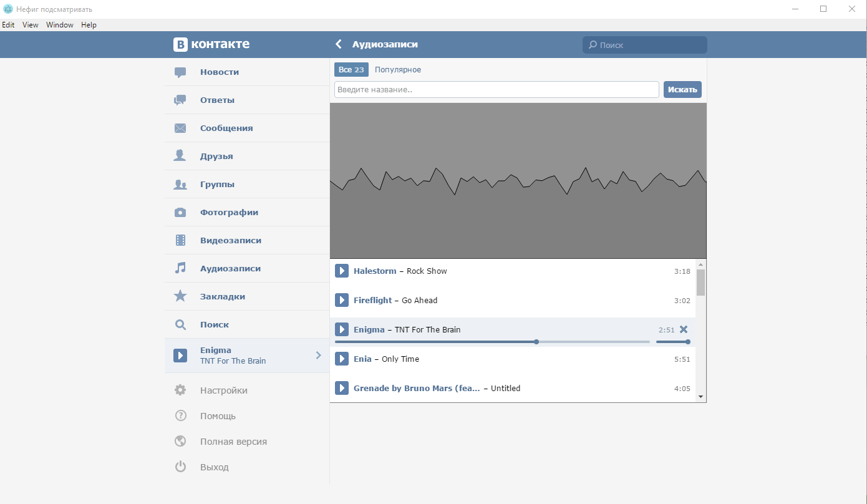Log out via Выход
Viewport: 867px width, 504px height.
(247, 467)
